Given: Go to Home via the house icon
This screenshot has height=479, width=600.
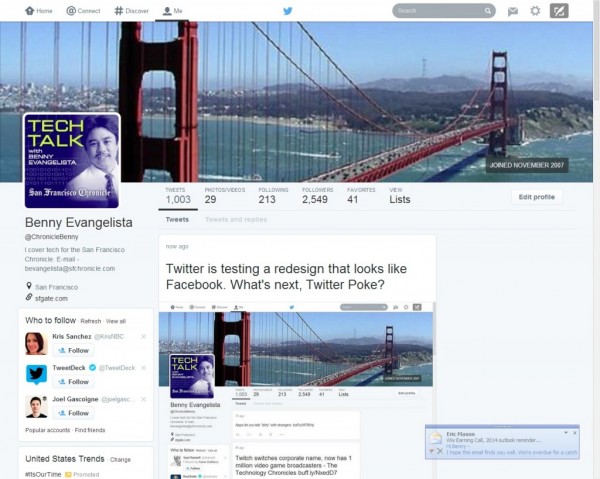Looking at the screenshot, I should (38, 11).
